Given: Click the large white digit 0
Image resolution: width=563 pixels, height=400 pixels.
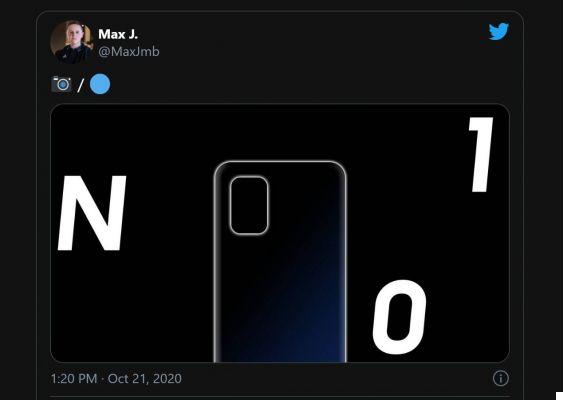Looking at the screenshot, I should (x=400, y=317).
